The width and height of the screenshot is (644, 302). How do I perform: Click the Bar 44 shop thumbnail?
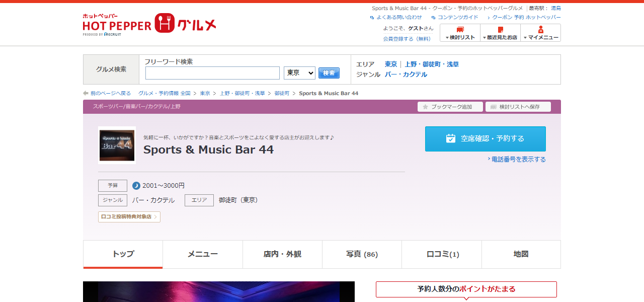(117, 145)
